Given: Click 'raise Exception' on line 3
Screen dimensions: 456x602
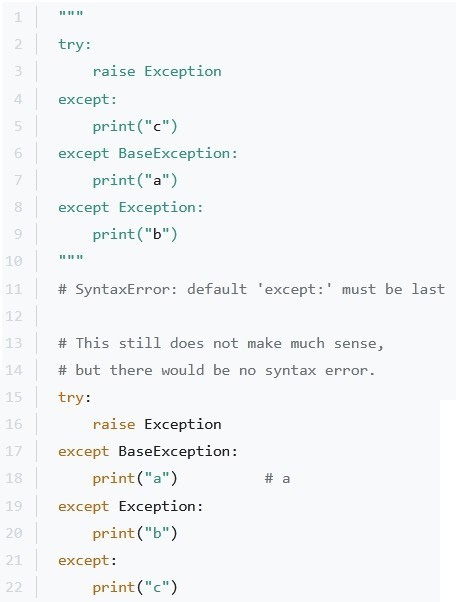Looking at the screenshot, I should (157, 72).
